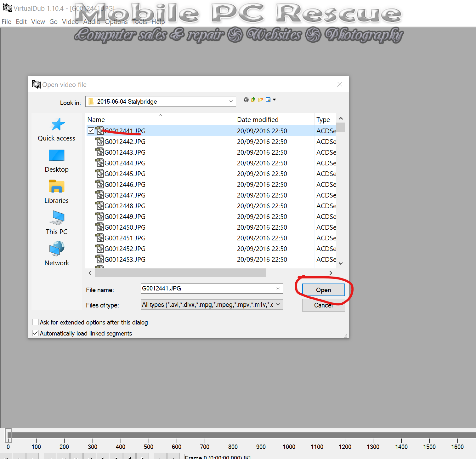Open the View Menu icon
Viewport: 476px width, 459px height.
click(x=268, y=100)
